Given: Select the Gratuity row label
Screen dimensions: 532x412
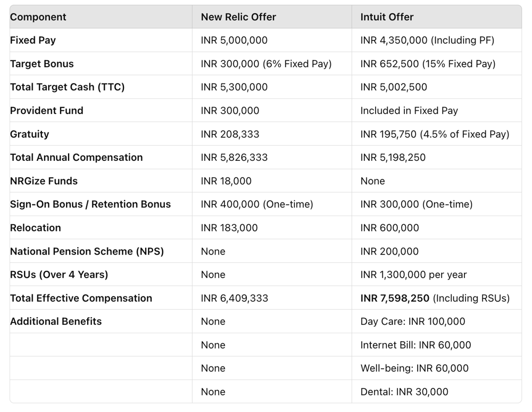Looking at the screenshot, I should coord(30,134).
